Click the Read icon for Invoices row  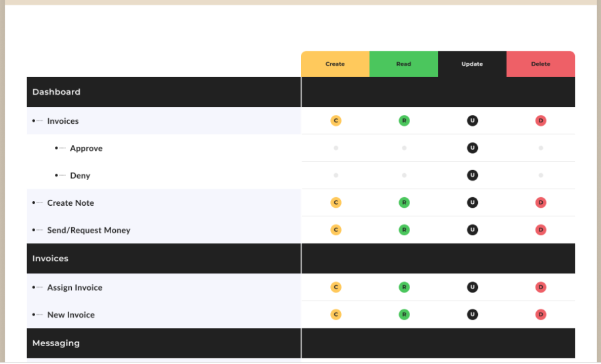point(404,121)
